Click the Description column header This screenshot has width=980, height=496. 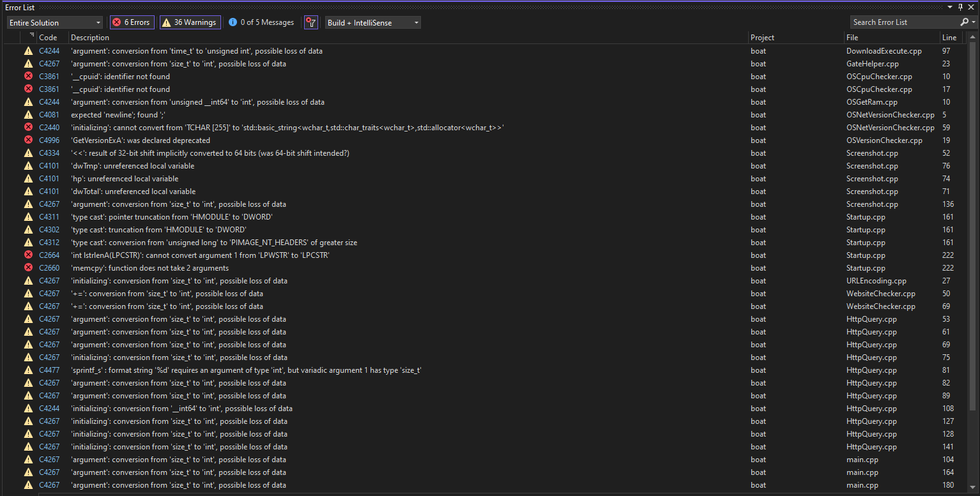click(89, 37)
